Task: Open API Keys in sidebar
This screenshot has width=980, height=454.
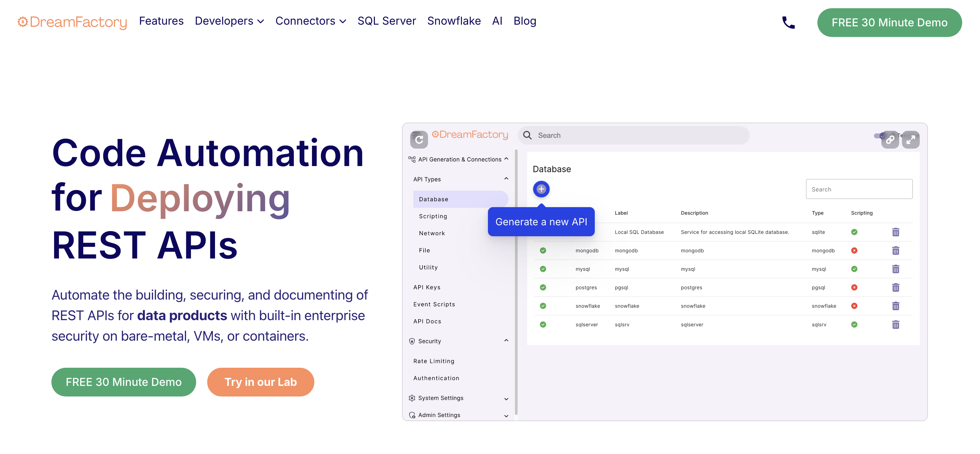Action: point(427,287)
